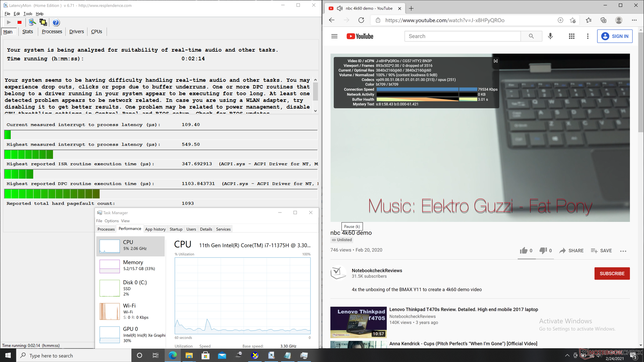Viewport: 644px width, 362px height.
Task: Open LatencyMon Help question mark icon
Action: pos(56,22)
